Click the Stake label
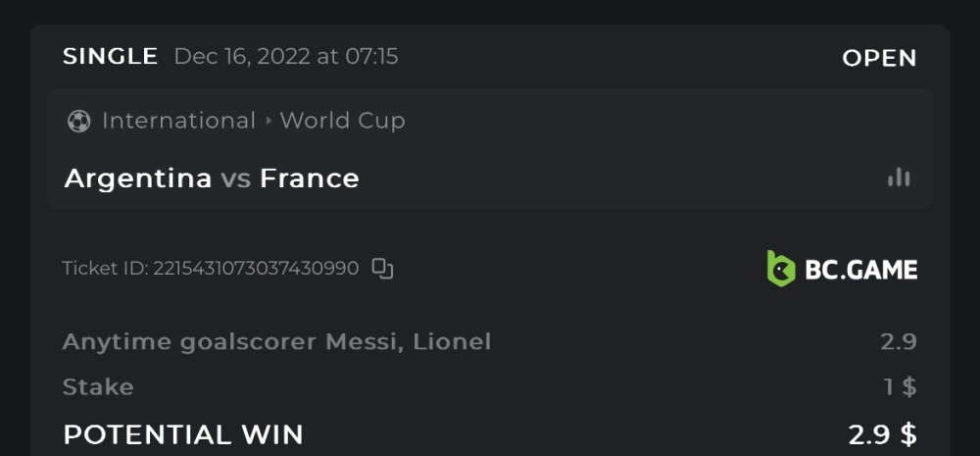980x456 pixels. 98,386
